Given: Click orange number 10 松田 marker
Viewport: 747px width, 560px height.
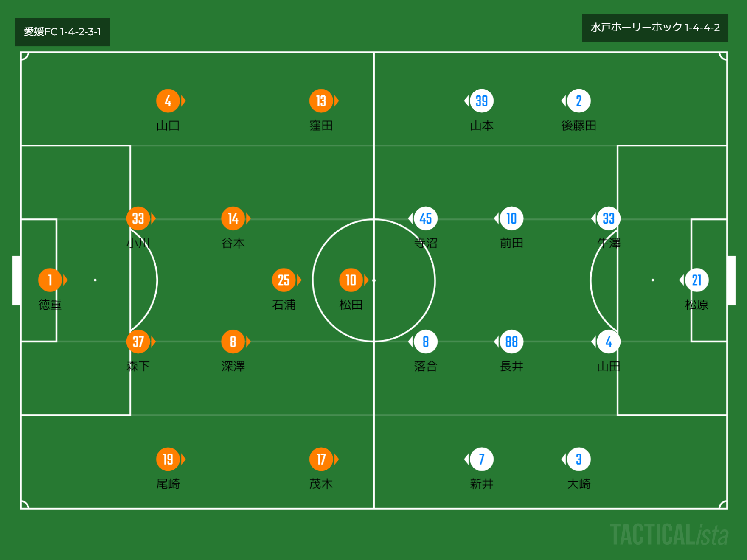Looking at the screenshot, I should pyautogui.click(x=351, y=280).
